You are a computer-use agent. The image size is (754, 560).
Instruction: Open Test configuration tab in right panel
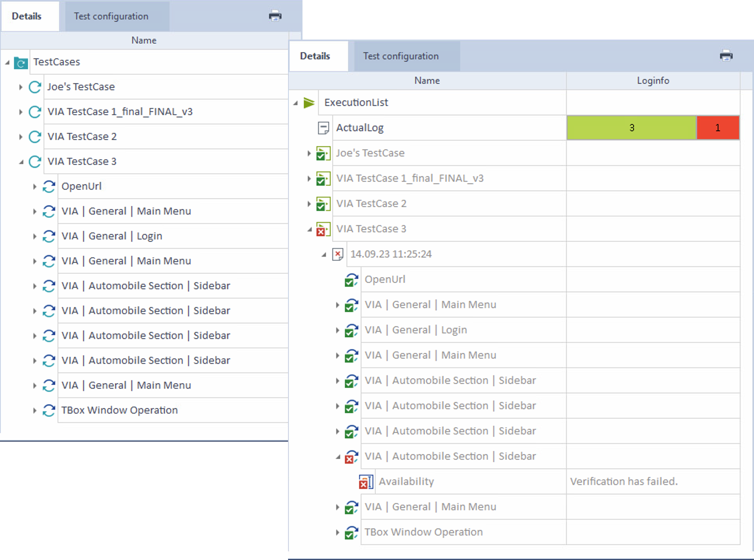coord(401,56)
